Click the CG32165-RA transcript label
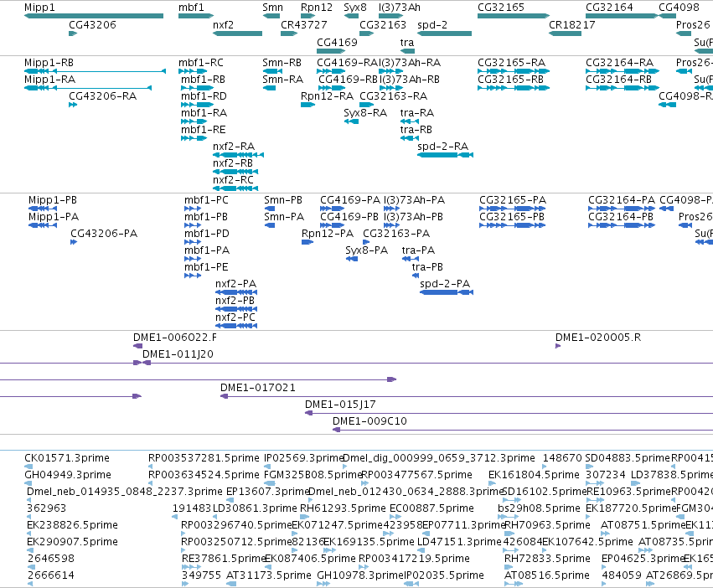 tap(511, 63)
